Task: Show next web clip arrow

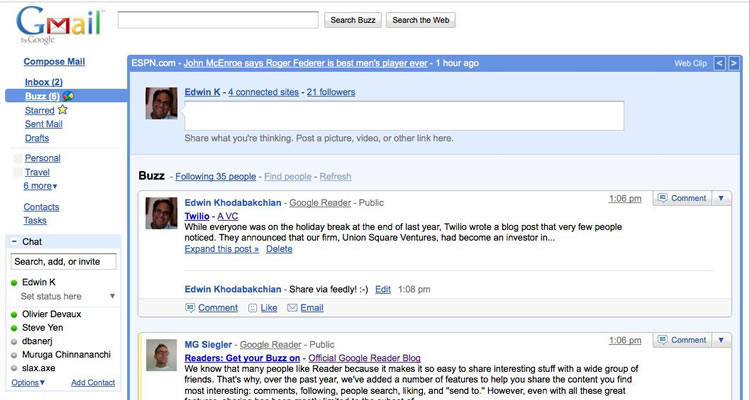Action: [x=733, y=63]
